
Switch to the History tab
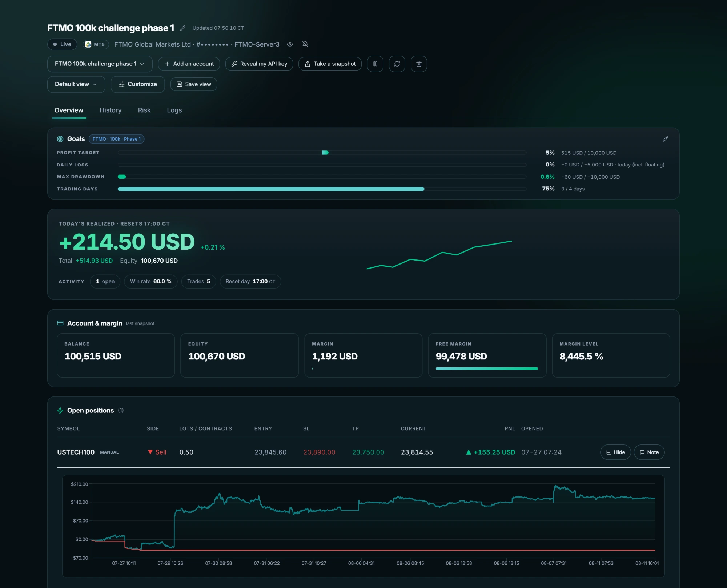click(x=111, y=110)
